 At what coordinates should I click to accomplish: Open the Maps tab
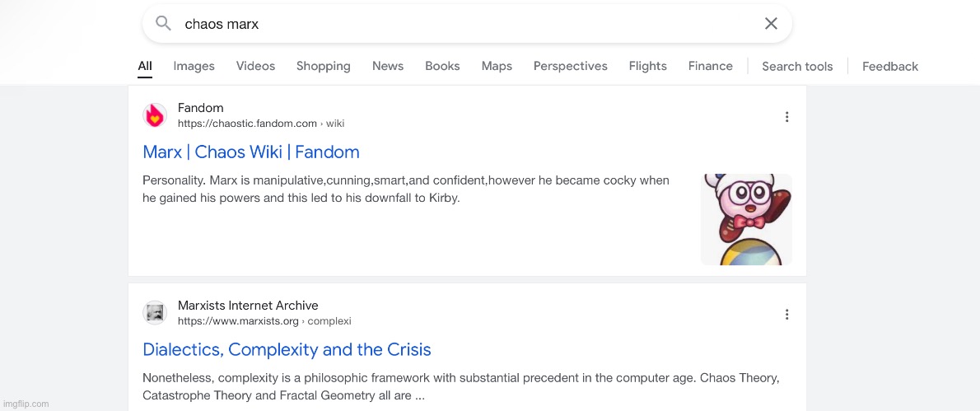click(x=497, y=66)
